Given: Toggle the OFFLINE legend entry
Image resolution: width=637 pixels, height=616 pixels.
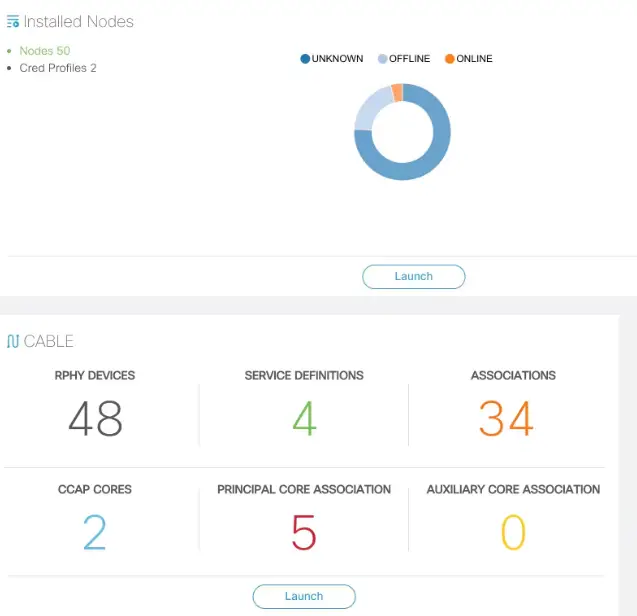Looking at the screenshot, I should click(x=404, y=59).
